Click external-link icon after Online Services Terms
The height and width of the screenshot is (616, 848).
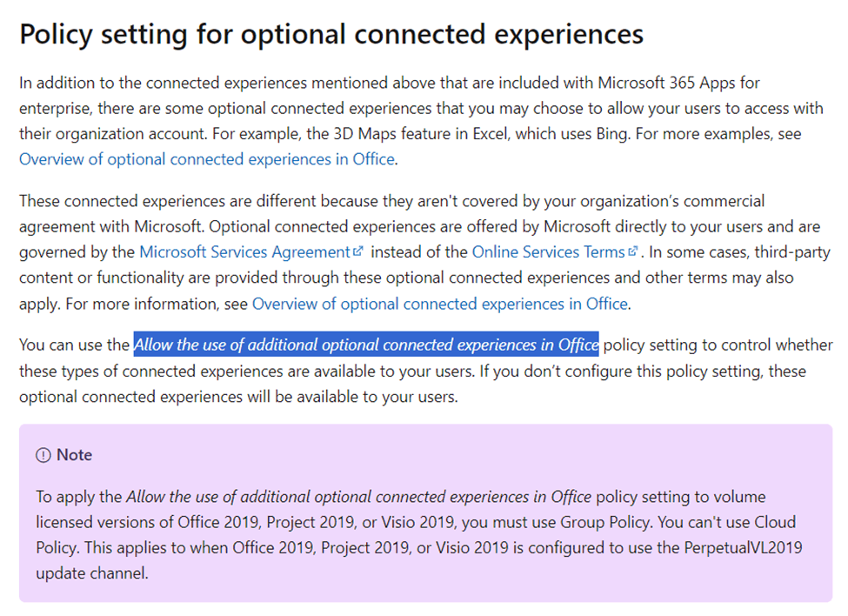pos(633,251)
